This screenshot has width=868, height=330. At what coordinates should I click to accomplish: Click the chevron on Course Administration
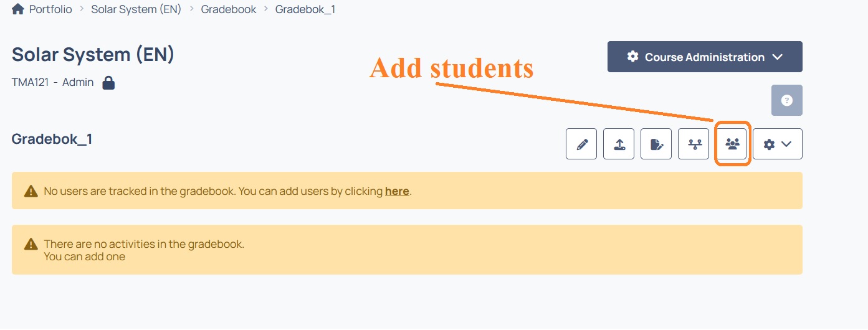pos(777,57)
